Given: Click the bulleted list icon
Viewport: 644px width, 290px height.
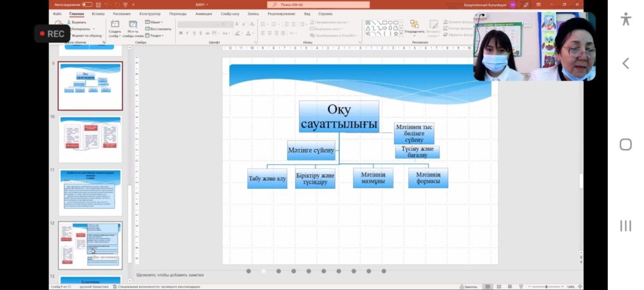Looking at the screenshot, I should 263,24.
